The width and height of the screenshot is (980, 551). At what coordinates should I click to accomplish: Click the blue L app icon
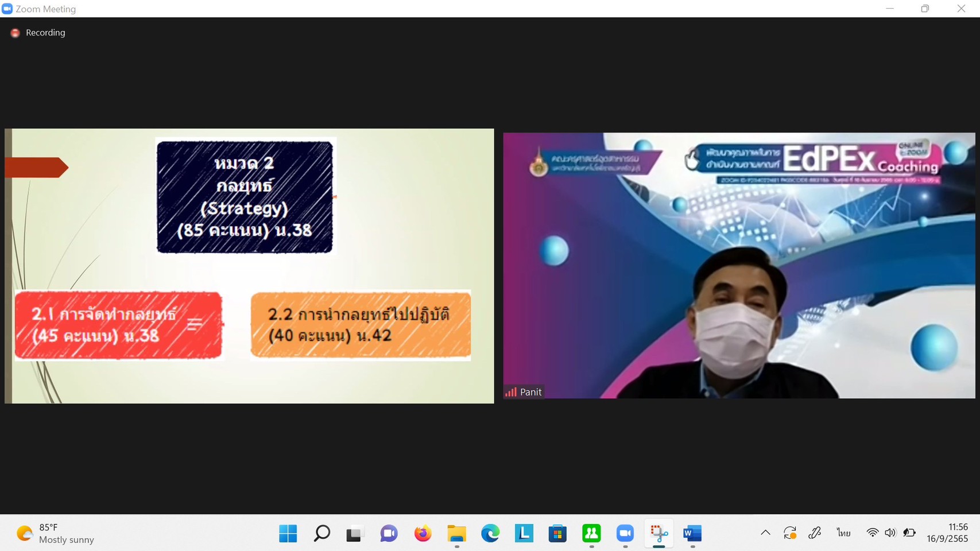(524, 533)
